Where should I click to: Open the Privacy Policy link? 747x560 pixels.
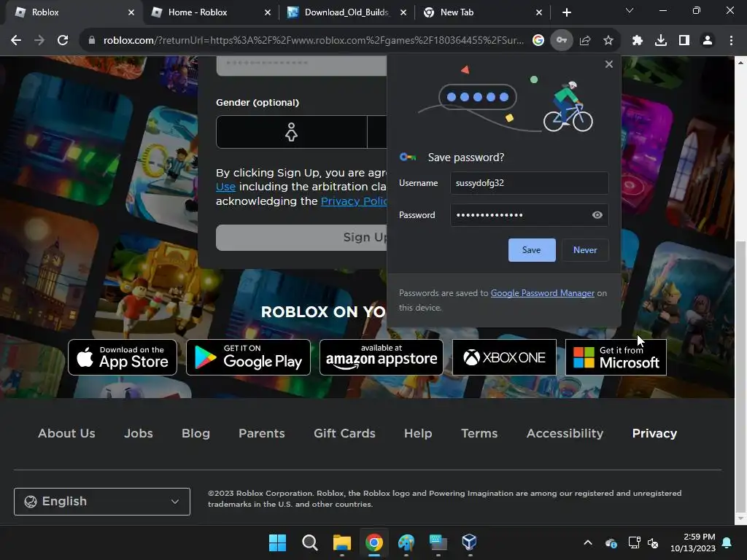click(x=354, y=201)
